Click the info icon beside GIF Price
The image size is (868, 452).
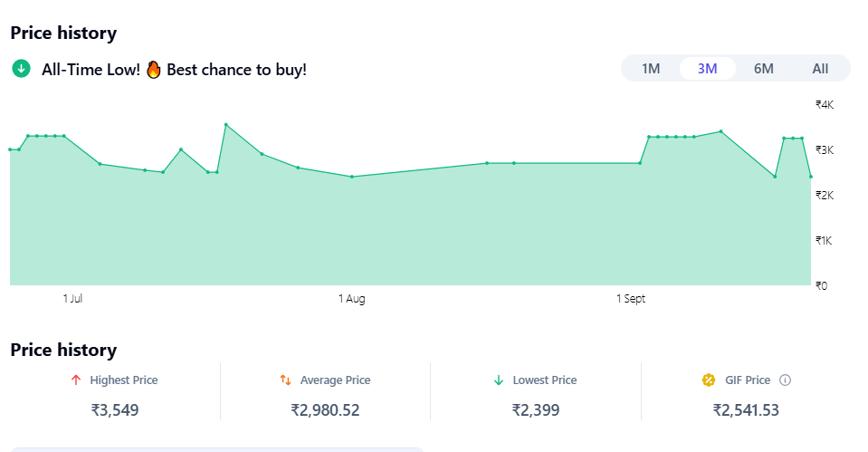tap(785, 380)
